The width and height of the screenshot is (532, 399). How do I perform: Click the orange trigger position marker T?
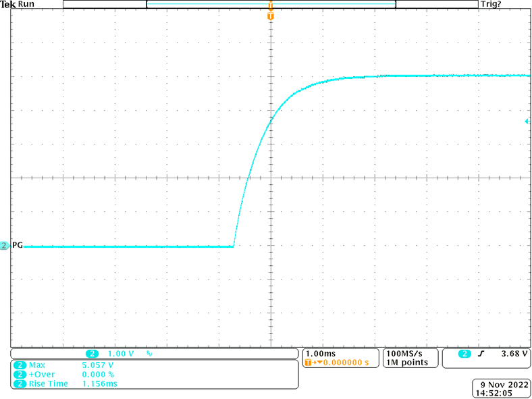[271, 16]
